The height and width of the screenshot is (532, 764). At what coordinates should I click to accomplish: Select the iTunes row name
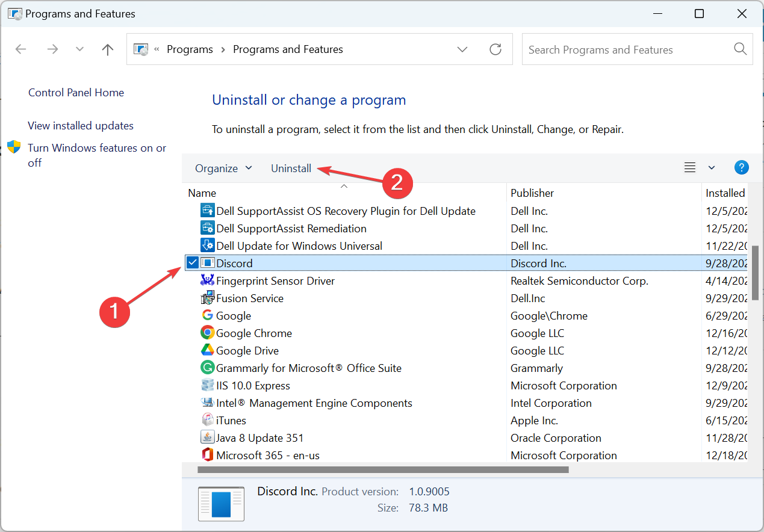pos(231,421)
